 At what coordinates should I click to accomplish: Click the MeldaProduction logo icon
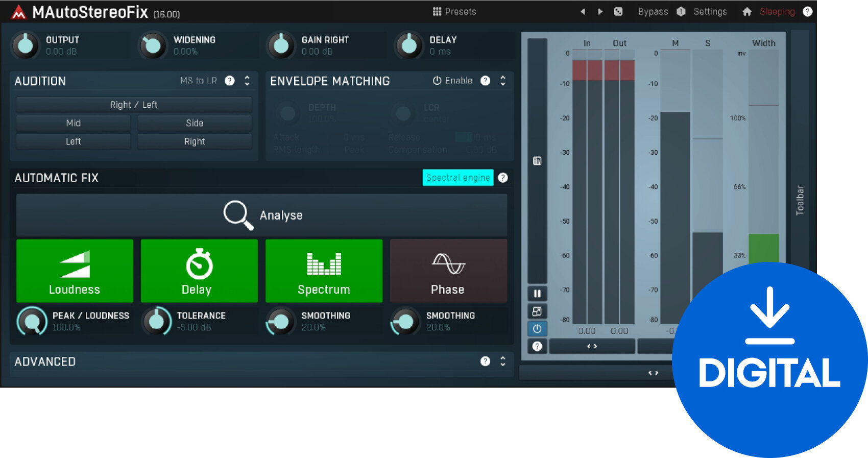19,12
